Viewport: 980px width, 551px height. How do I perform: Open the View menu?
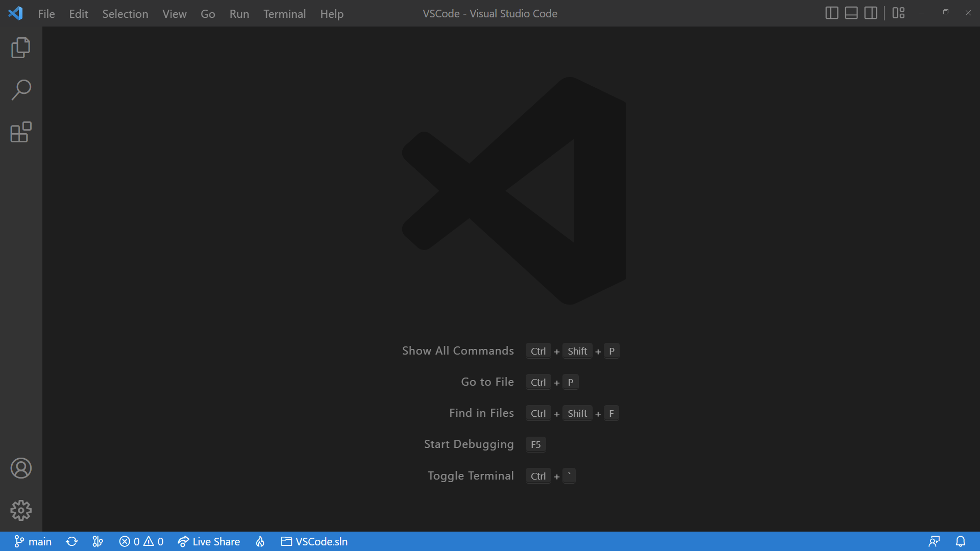point(175,14)
